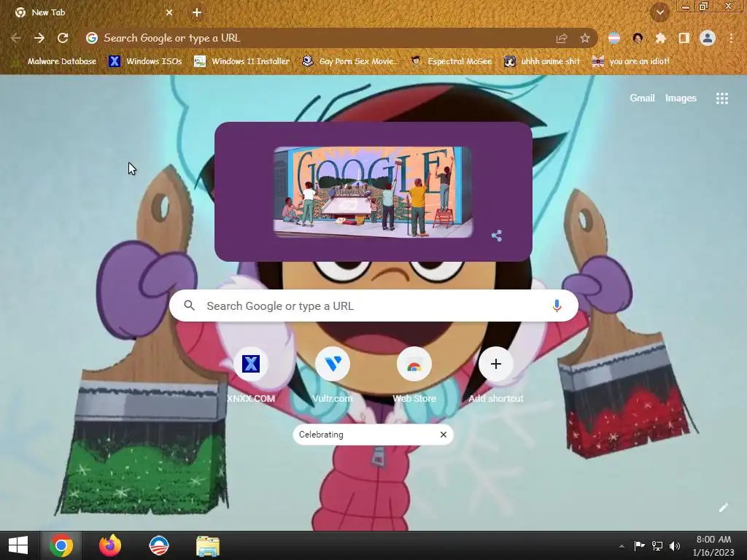Open the Action Center flag icon

[639, 545]
